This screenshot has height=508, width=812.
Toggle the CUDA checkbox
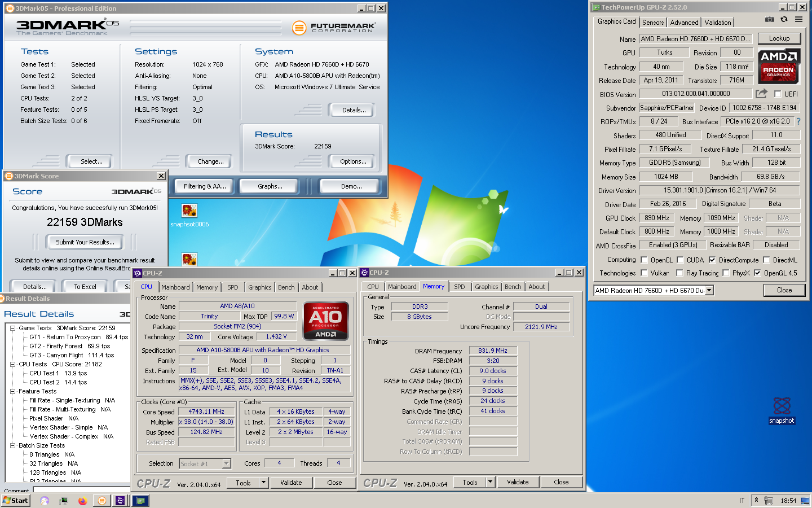(x=680, y=260)
